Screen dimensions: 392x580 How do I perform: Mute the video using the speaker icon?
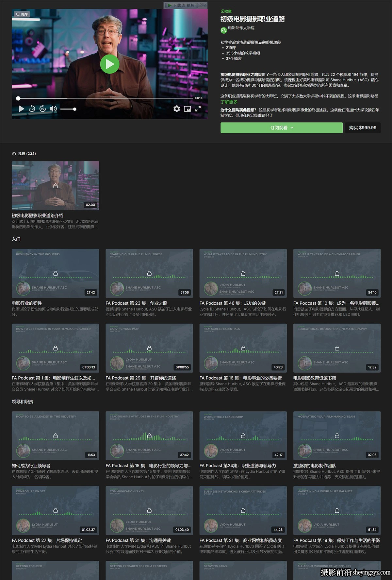53,109
